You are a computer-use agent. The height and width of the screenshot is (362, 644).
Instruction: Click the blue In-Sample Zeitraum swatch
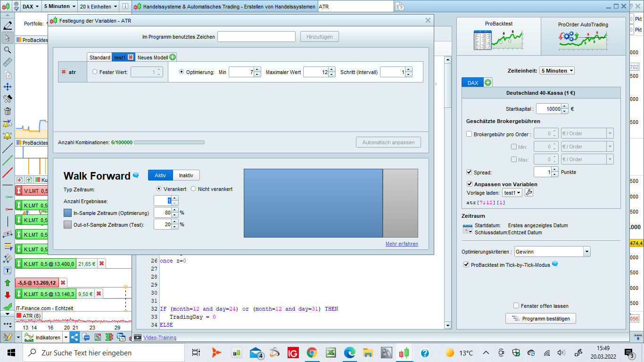(67, 213)
